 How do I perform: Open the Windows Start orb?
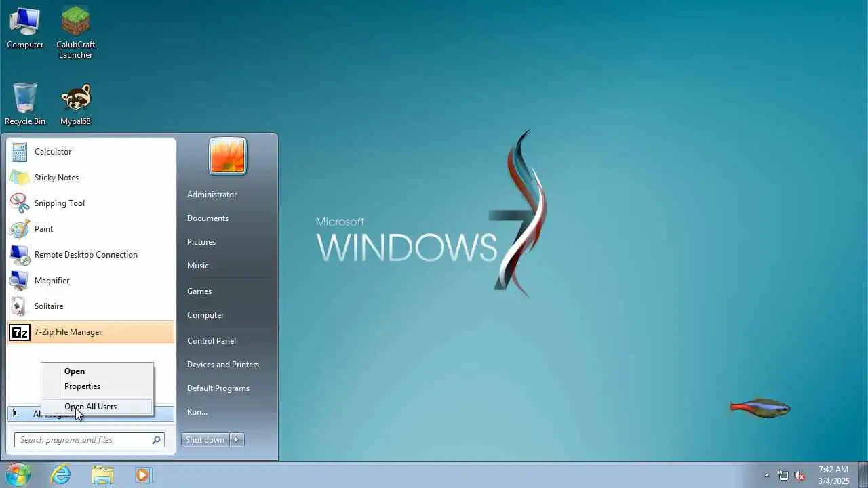18,474
